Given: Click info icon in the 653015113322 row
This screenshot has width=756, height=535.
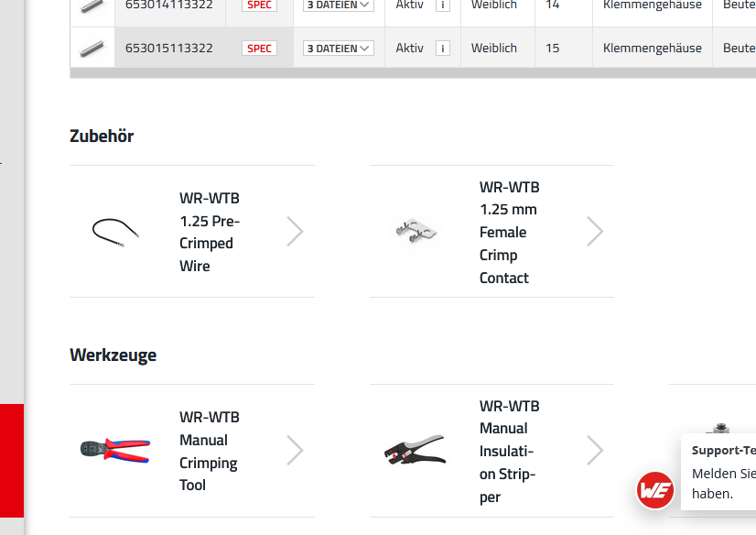Looking at the screenshot, I should pyautogui.click(x=443, y=49).
